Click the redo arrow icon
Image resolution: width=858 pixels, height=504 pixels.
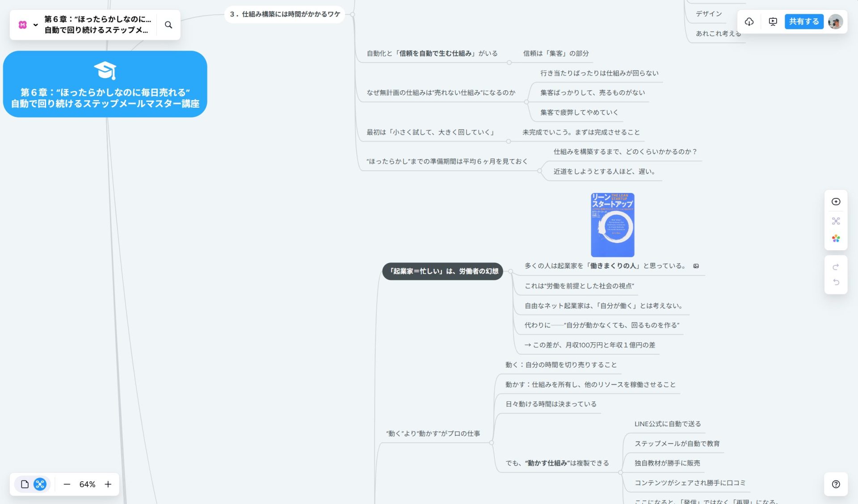tap(836, 267)
